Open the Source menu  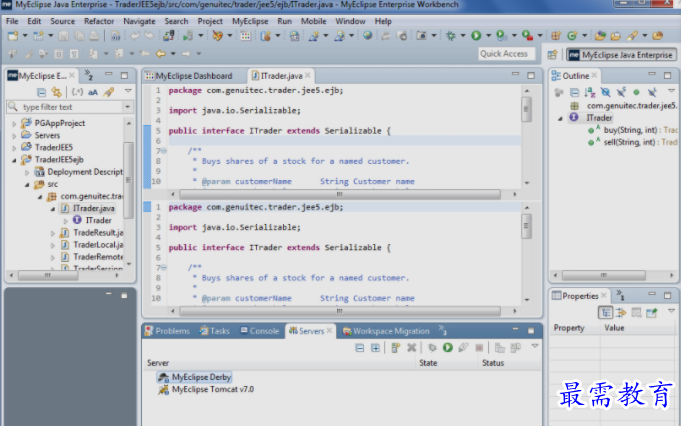tap(63, 21)
